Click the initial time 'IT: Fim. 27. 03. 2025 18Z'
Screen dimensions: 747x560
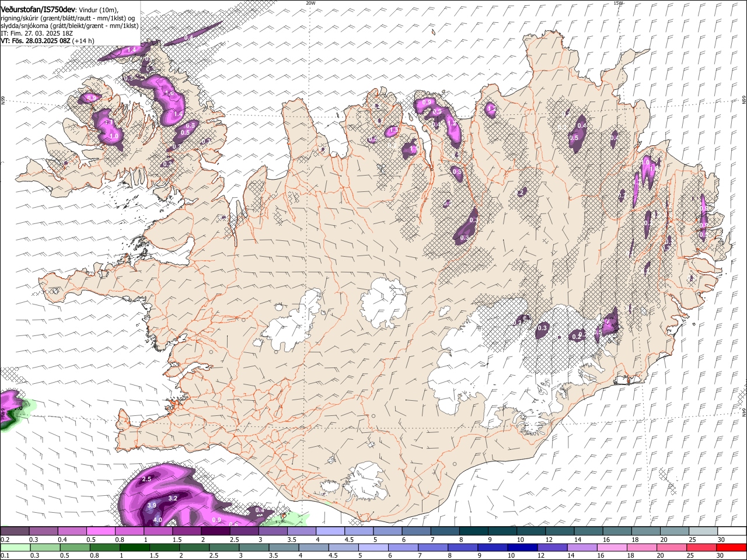click(36, 33)
